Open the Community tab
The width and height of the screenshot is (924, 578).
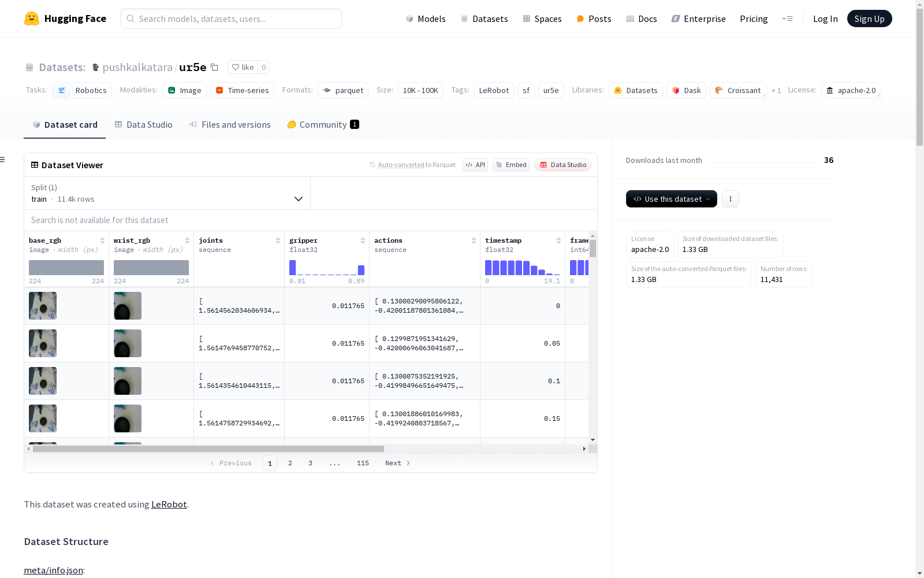pos(323,124)
